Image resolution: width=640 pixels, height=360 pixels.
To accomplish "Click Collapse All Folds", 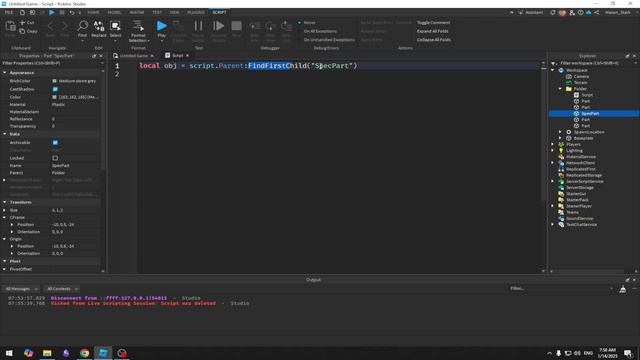I will click(434, 40).
